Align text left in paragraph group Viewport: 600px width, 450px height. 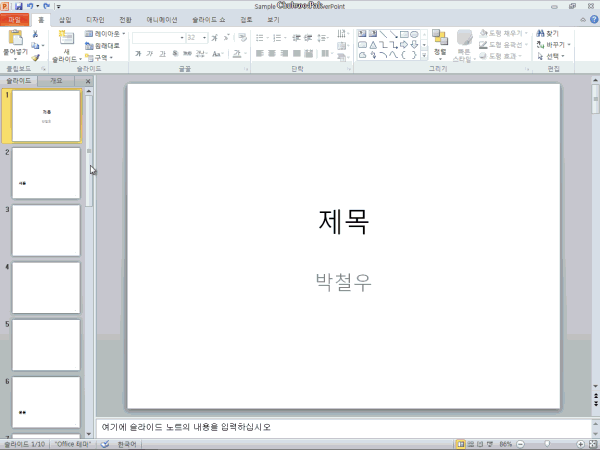click(x=260, y=54)
